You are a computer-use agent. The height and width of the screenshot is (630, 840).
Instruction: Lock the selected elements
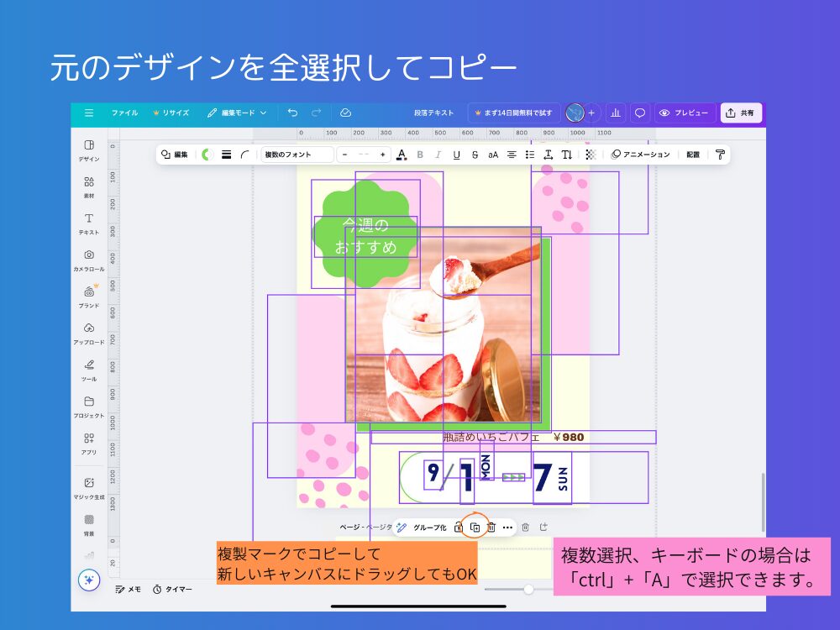point(459,528)
